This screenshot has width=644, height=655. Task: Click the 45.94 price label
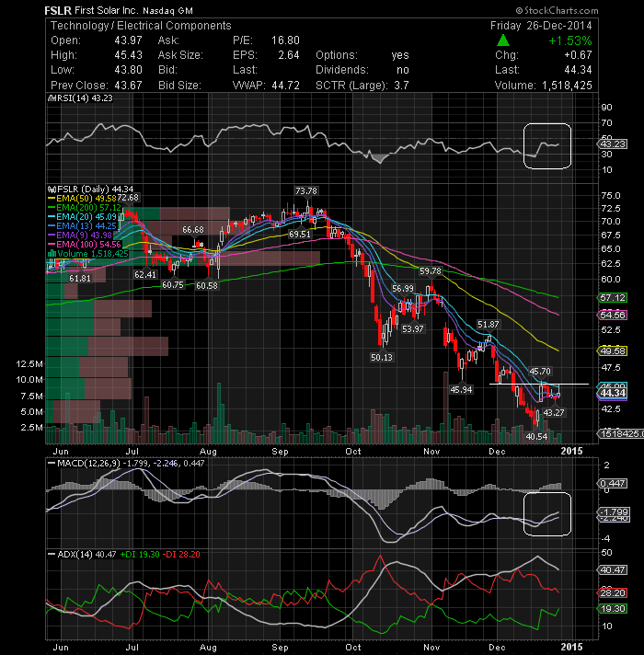click(x=461, y=390)
